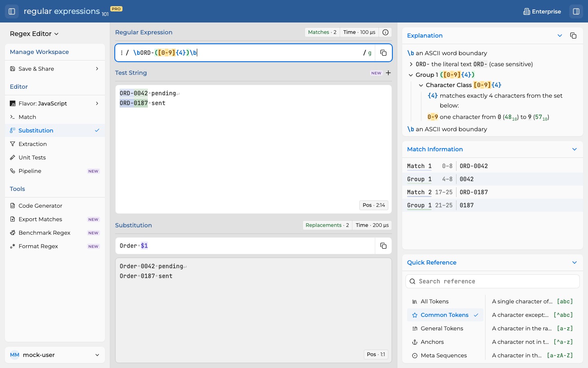Open the Code Generator tool
The width and height of the screenshot is (588, 368).
point(55,206)
